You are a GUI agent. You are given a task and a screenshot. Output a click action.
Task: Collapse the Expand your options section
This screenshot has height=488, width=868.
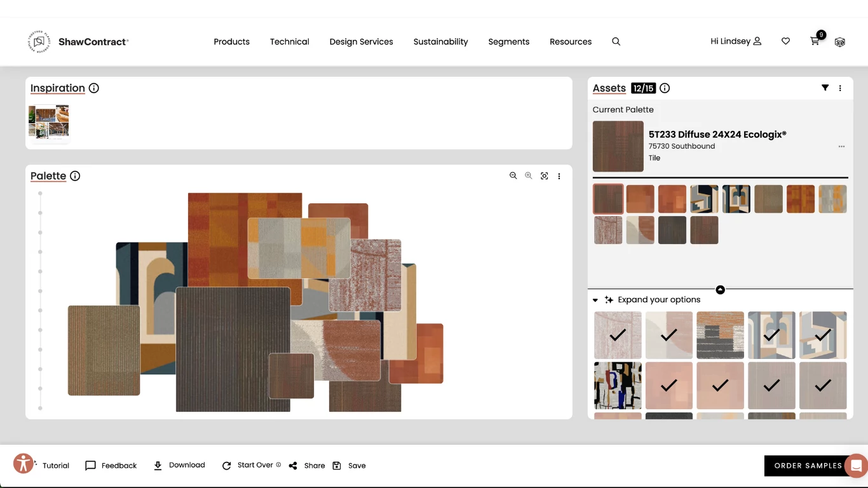pyautogui.click(x=595, y=299)
